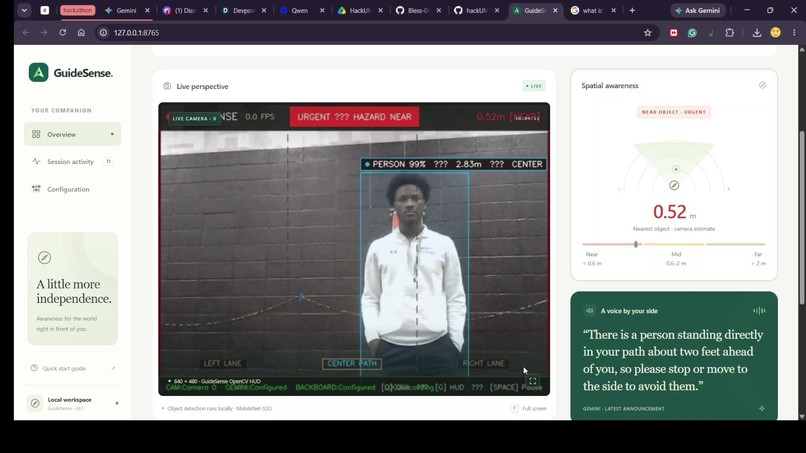The height and width of the screenshot is (453, 806).
Task: Click the Live perspective camera icon
Action: [x=167, y=86]
